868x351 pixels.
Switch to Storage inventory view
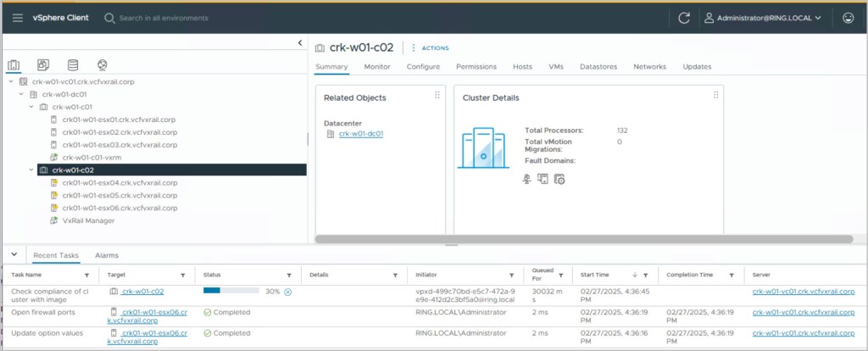72,64
